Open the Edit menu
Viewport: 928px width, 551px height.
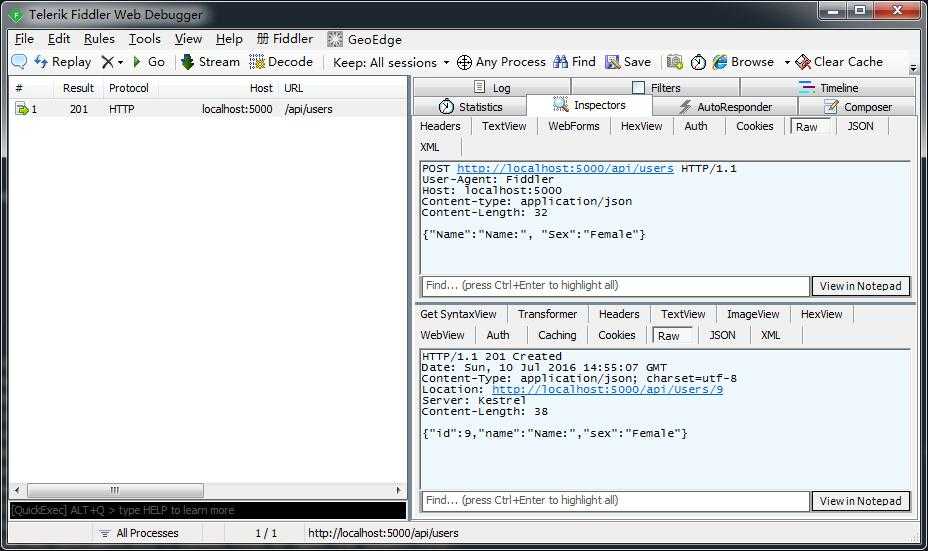pyautogui.click(x=59, y=39)
